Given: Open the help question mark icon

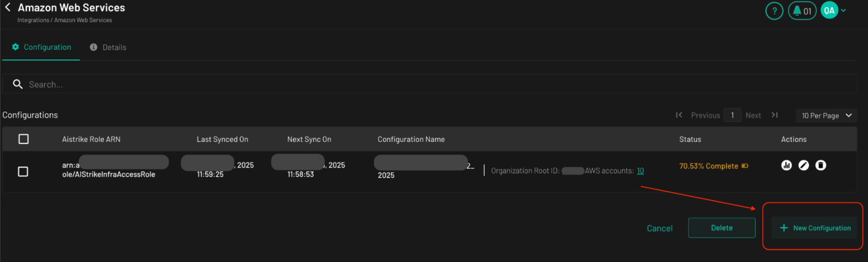Looking at the screenshot, I should [774, 11].
